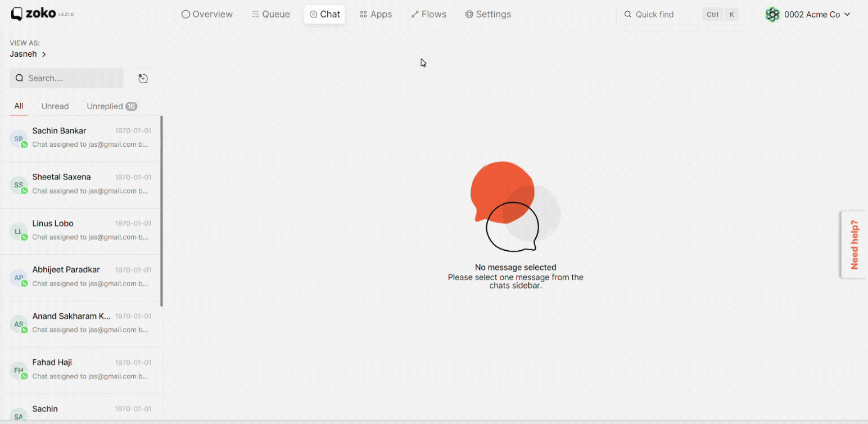Click the Ctrl shortcut badge
Screen dimensions: 868x424
pos(712,15)
